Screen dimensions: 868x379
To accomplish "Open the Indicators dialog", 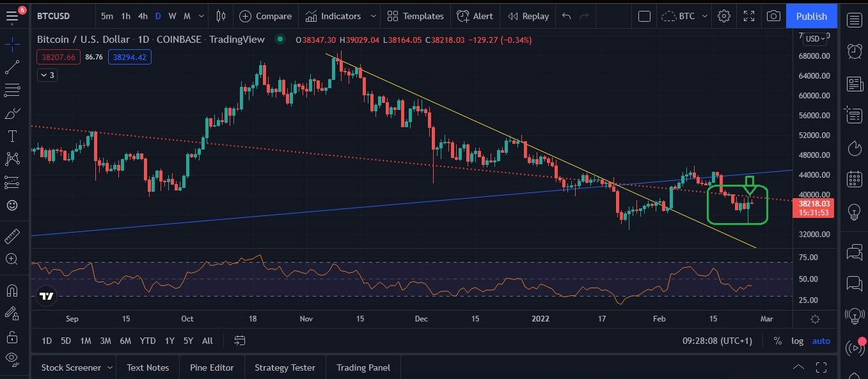I will pyautogui.click(x=333, y=16).
